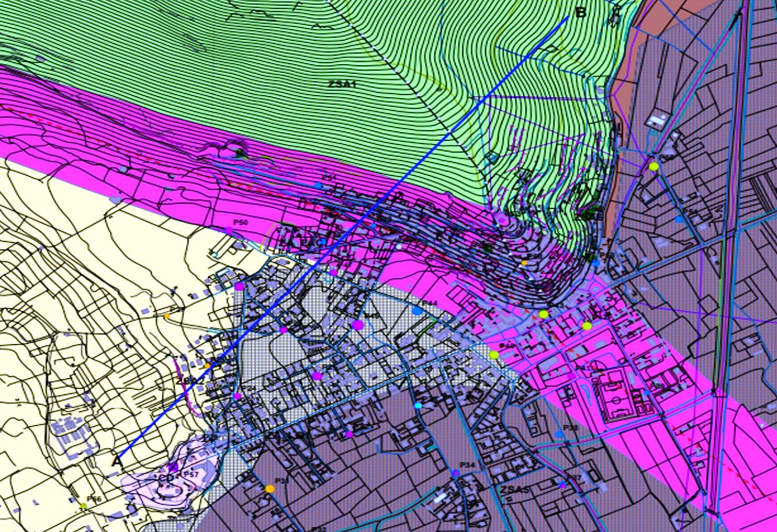Select the blue dot marker beside P38
Screen dimensions: 777x532
559,434
